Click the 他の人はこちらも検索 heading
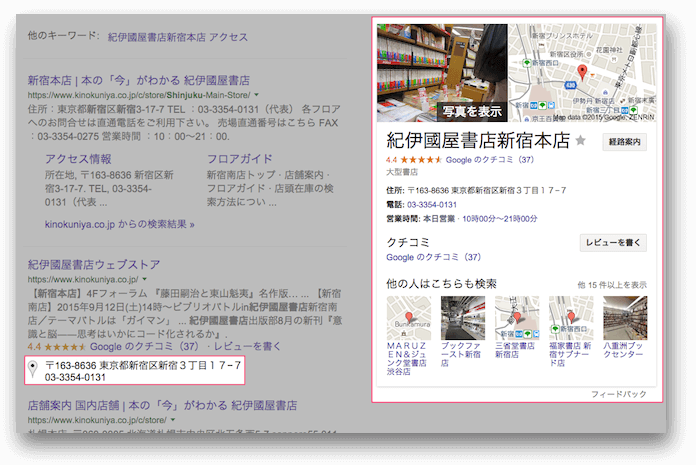The width and height of the screenshot is (696, 465). click(x=441, y=284)
